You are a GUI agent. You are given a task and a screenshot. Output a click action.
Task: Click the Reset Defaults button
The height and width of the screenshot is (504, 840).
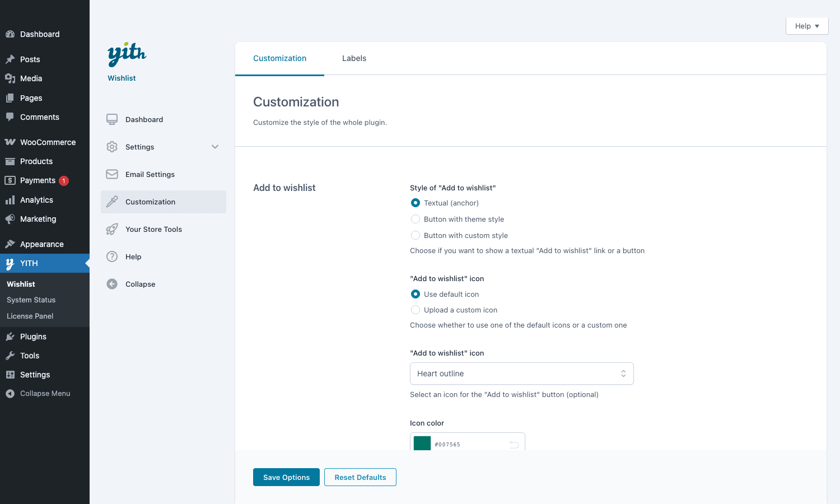(360, 477)
